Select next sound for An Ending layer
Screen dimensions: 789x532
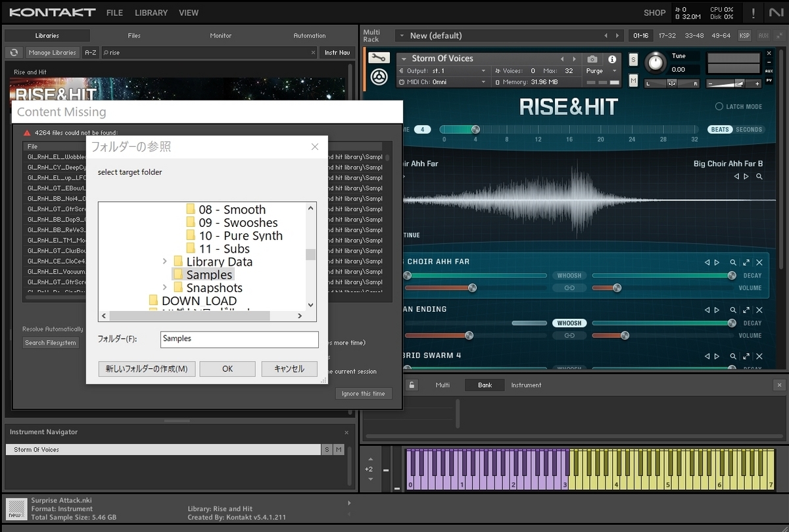click(717, 310)
